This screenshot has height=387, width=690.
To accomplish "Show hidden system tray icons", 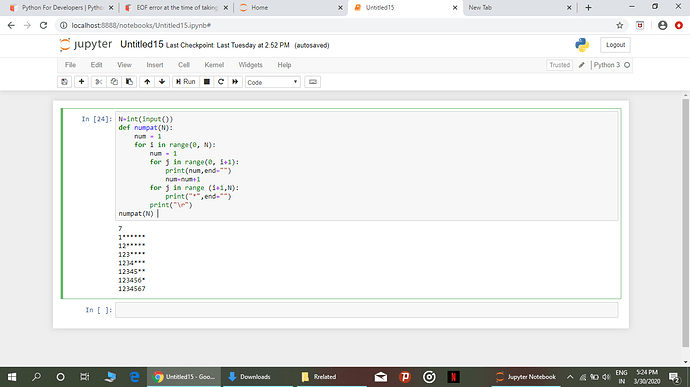I will point(570,377).
